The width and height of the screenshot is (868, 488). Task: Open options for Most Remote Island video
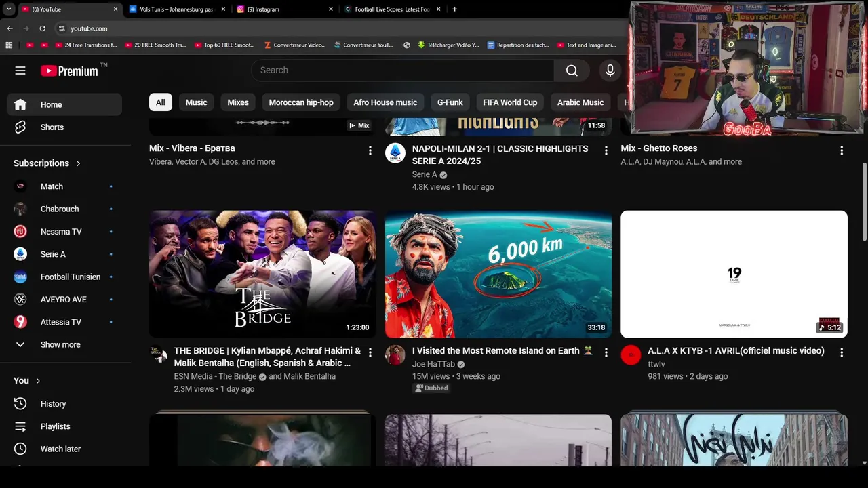point(606,352)
